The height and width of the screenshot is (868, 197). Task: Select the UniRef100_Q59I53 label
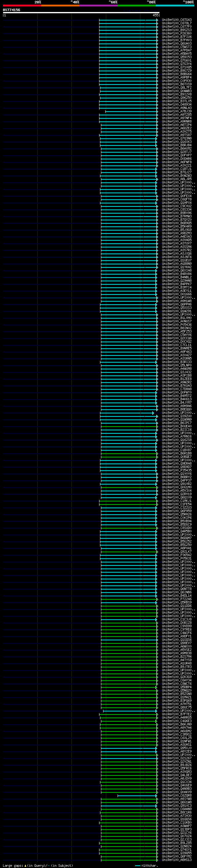click(x=177, y=57)
